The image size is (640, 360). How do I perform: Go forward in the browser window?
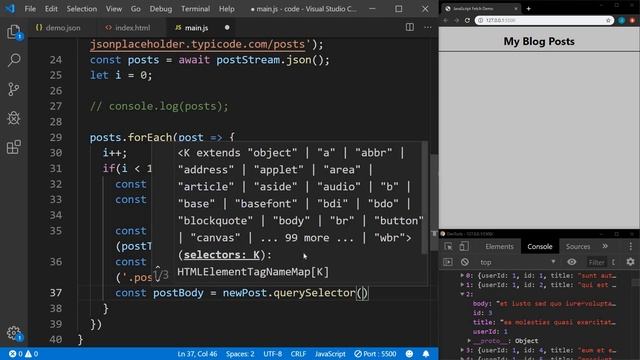click(x=456, y=20)
